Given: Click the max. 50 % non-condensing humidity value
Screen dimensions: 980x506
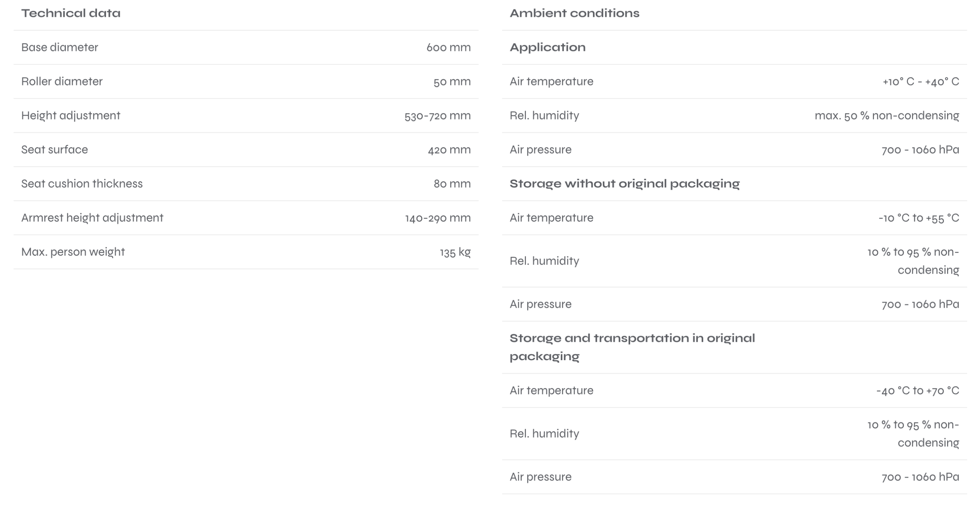Looking at the screenshot, I should [x=887, y=116].
